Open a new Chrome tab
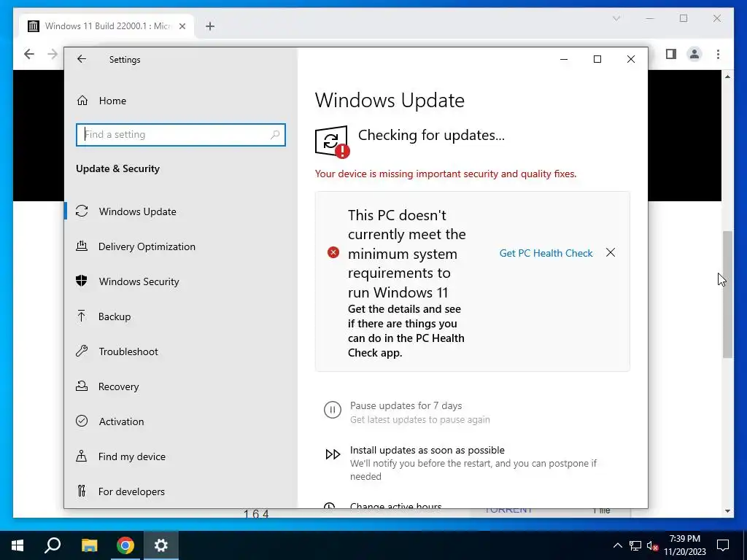747x560 pixels. click(210, 26)
